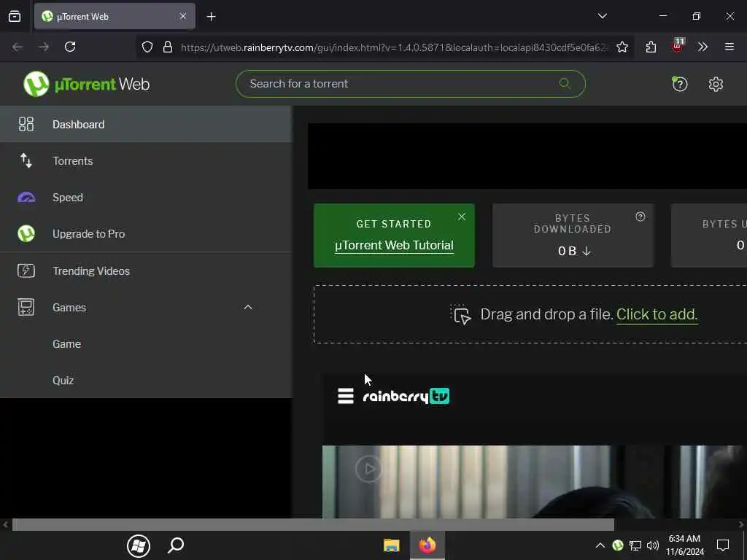Go forward in browser history
This screenshot has height=560, width=747.
click(44, 47)
